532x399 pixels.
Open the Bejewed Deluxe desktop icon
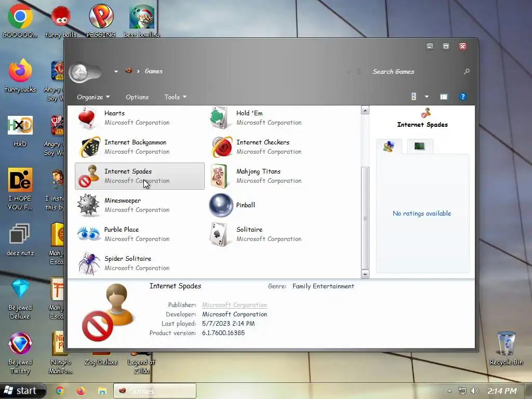coord(20,289)
